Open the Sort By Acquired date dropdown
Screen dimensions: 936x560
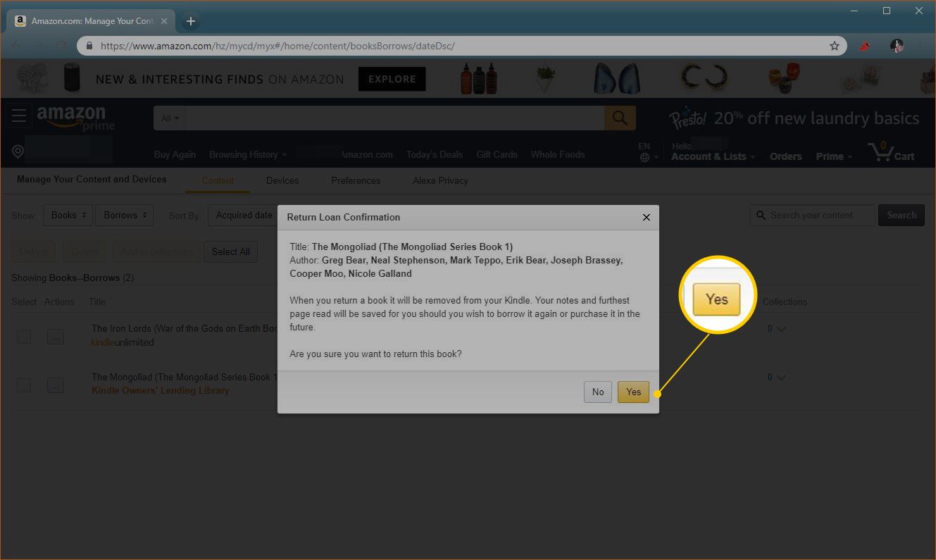[x=244, y=216]
